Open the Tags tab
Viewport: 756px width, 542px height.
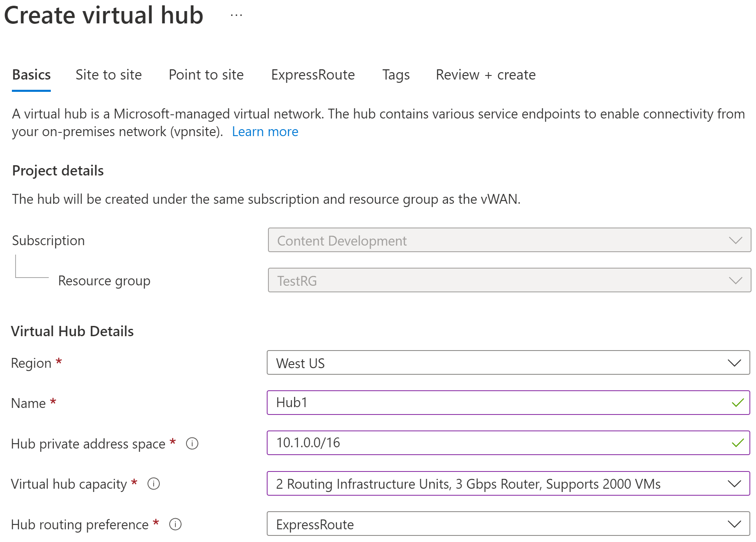pos(395,75)
